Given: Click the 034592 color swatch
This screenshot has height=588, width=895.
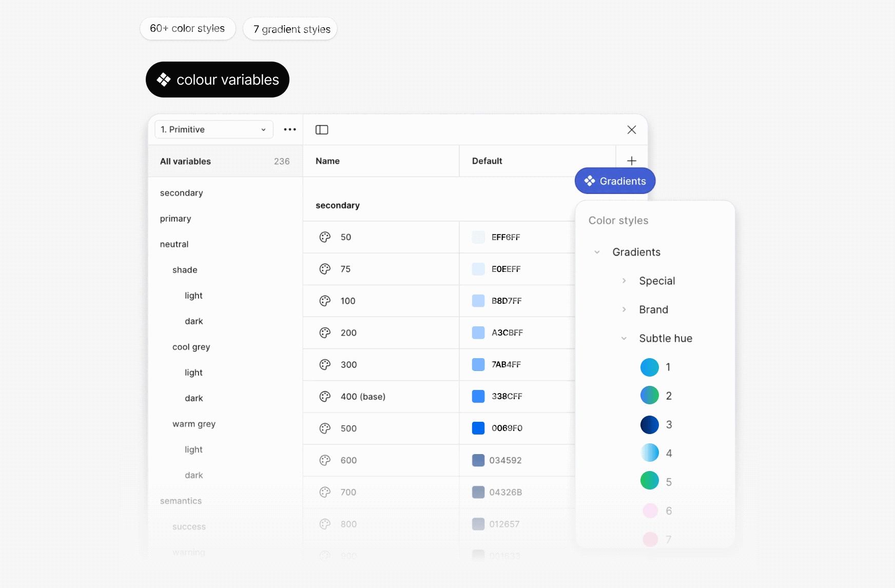Looking at the screenshot, I should point(478,460).
